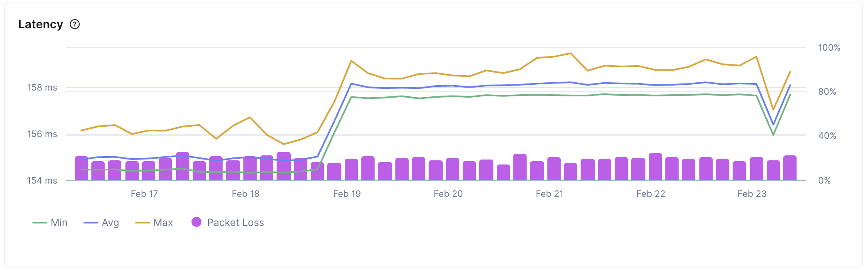The width and height of the screenshot is (868, 270).
Task: Toggle the Packet Loss legend entry
Action: [228, 223]
